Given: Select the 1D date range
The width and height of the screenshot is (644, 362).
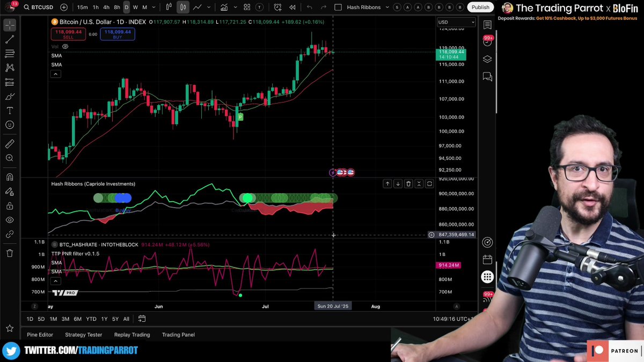Looking at the screenshot, I should (30, 319).
